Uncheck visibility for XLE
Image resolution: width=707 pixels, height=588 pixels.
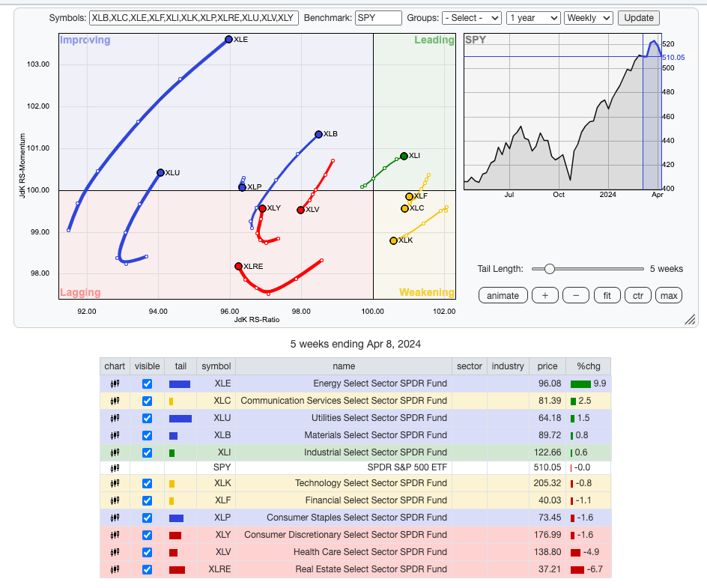[147, 384]
